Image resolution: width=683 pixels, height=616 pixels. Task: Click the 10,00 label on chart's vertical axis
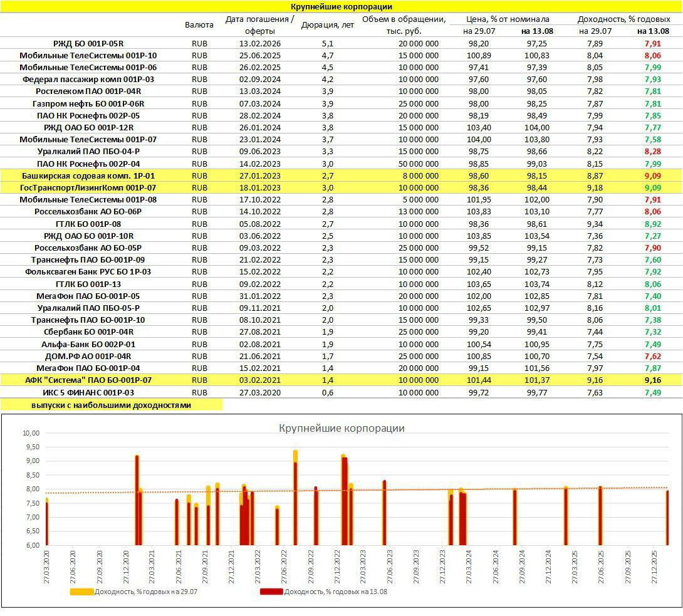[x=31, y=433]
